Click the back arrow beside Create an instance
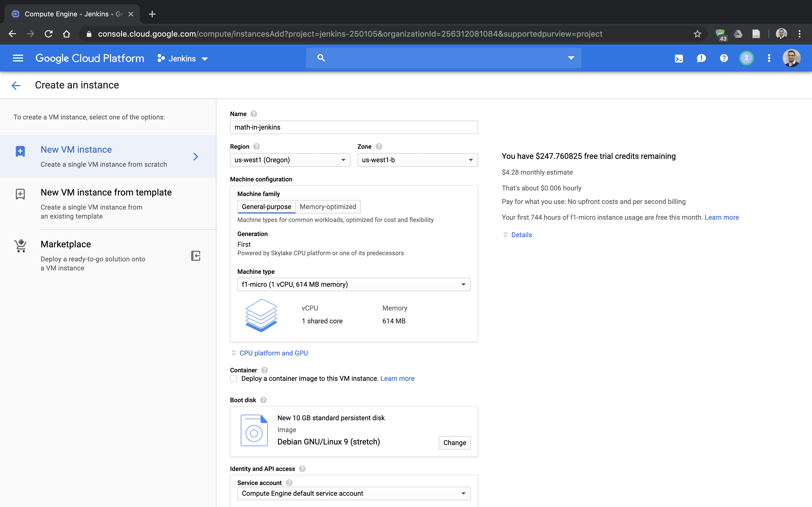The image size is (812, 507). [x=16, y=85]
